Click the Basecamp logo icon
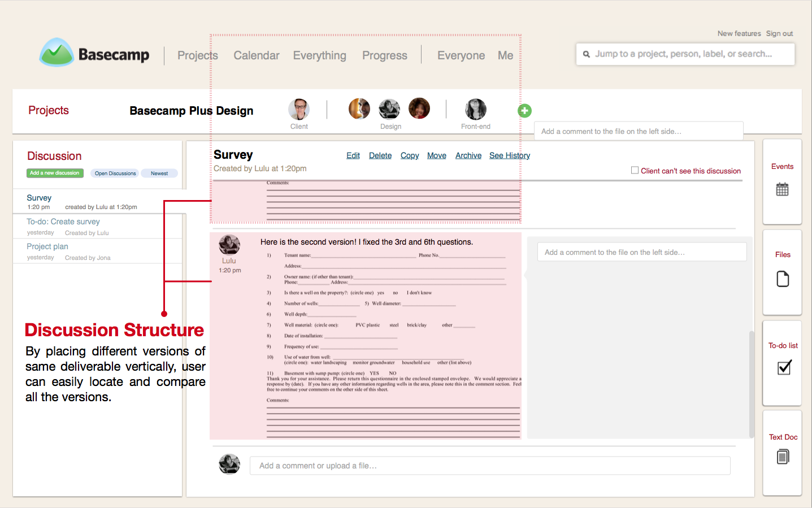 57,53
